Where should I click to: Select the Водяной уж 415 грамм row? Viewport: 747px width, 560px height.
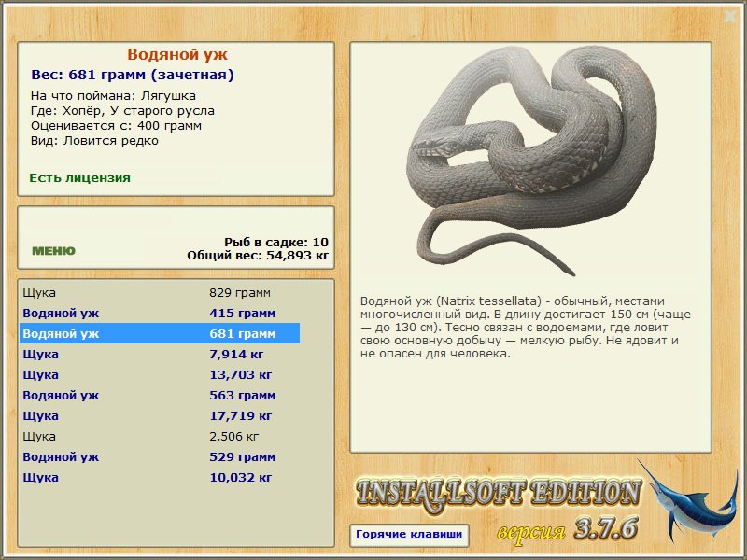pyautogui.click(x=160, y=314)
